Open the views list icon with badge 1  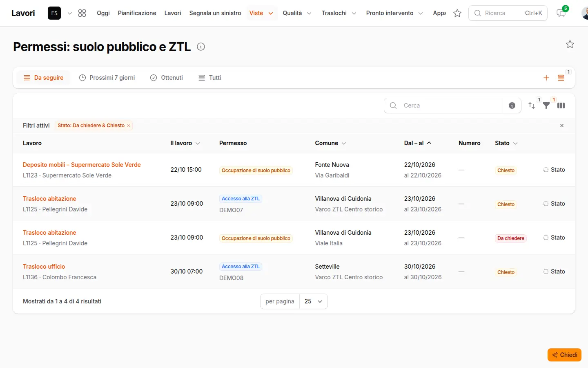[x=561, y=78]
